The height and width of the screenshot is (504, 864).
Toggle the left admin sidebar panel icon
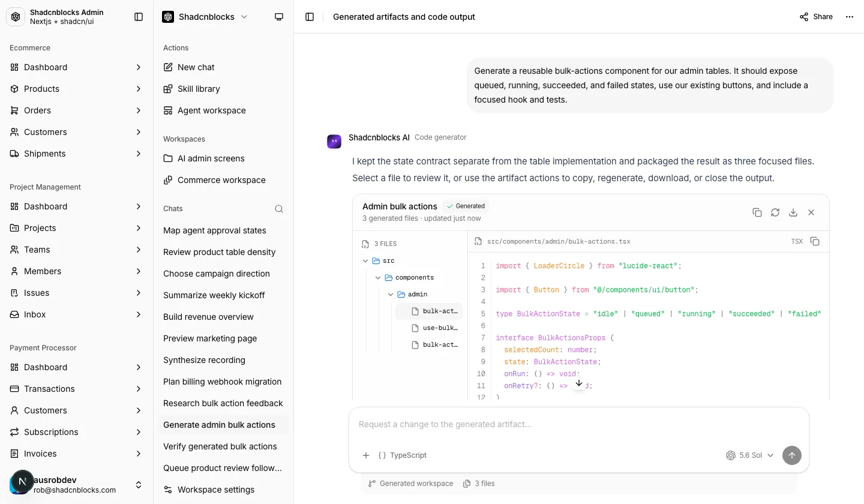tap(139, 17)
